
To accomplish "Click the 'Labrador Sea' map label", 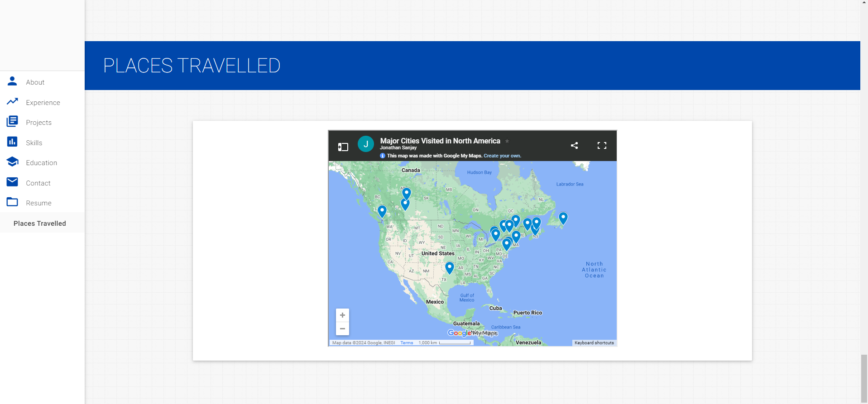I will click(x=570, y=184).
